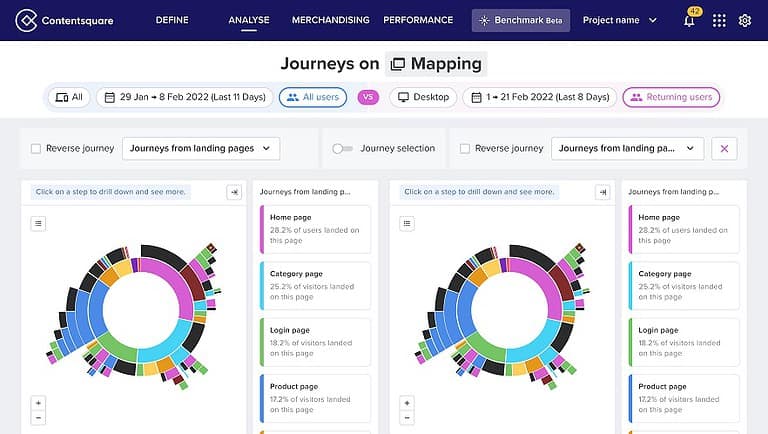
Task: Open the Benchmark Beta tab
Action: [521, 21]
